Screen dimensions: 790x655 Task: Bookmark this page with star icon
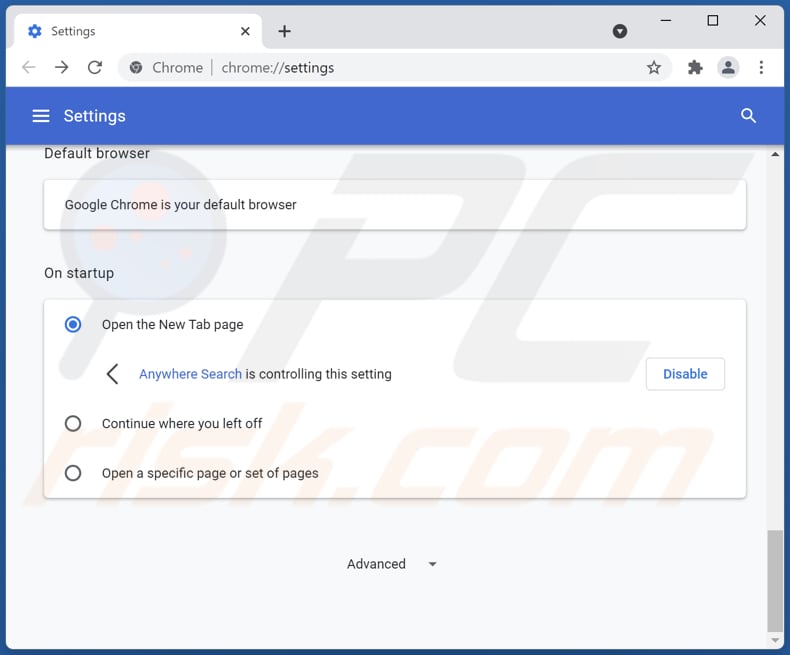pyautogui.click(x=653, y=68)
